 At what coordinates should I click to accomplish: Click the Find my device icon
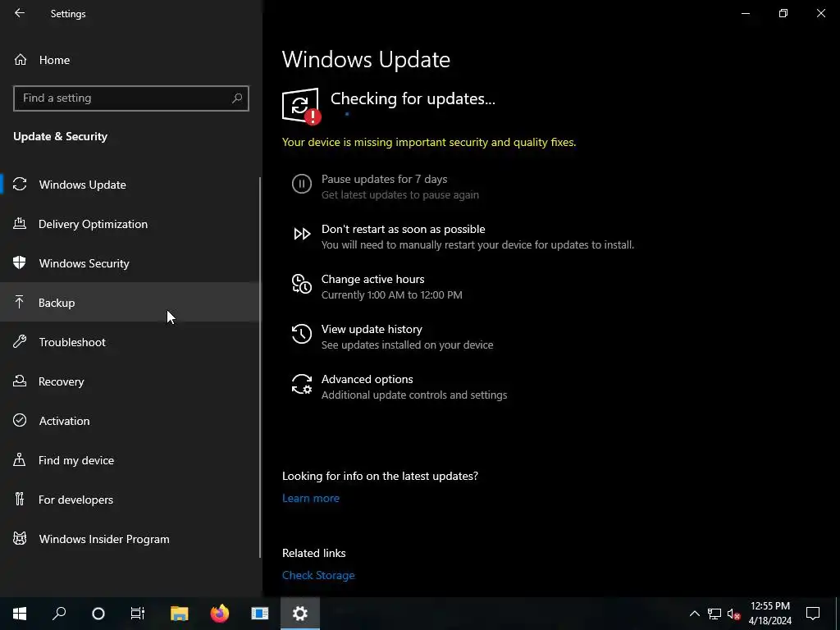(x=20, y=459)
